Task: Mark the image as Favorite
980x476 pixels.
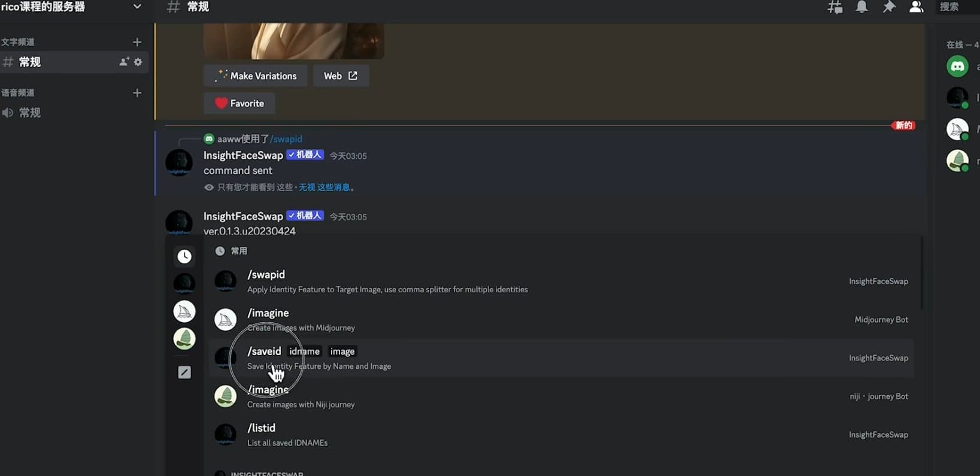Action: pyautogui.click(x=239, y=104)
